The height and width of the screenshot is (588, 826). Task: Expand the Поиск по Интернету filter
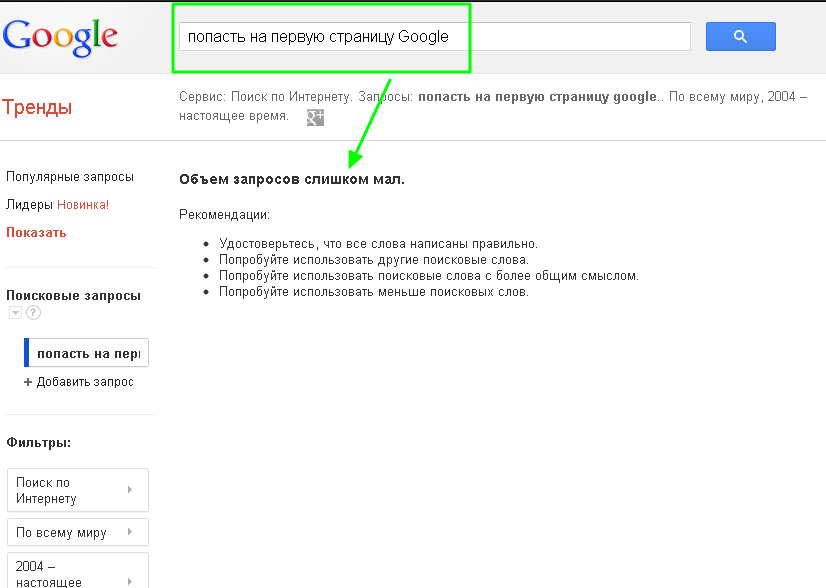78,490
